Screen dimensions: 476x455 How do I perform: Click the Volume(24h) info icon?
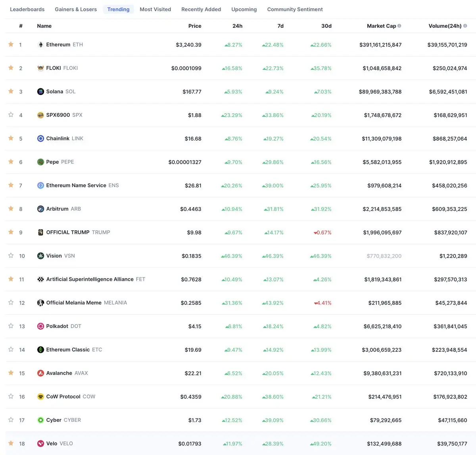coord(465,26)
